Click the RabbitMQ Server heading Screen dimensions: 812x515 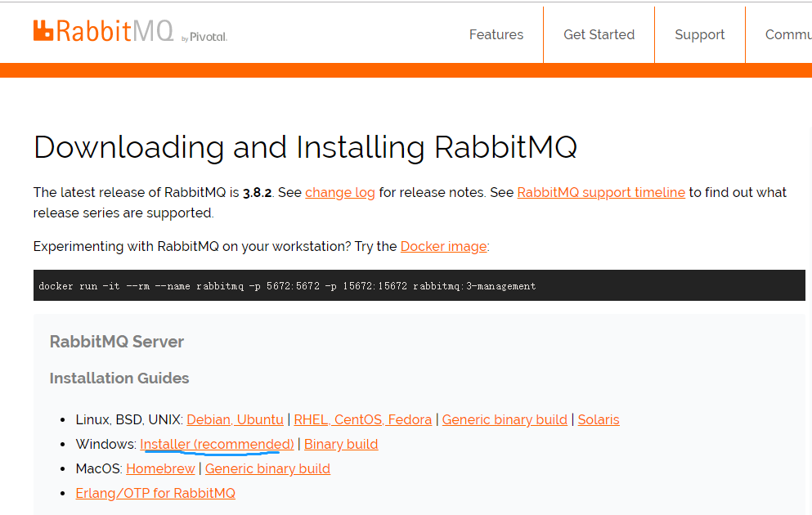coord(116,342)
